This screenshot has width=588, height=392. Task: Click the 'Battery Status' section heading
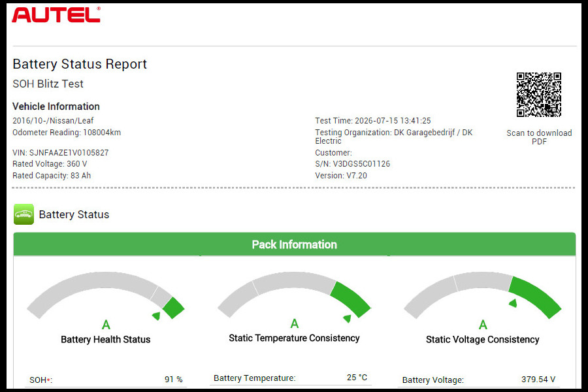[74, 214]
